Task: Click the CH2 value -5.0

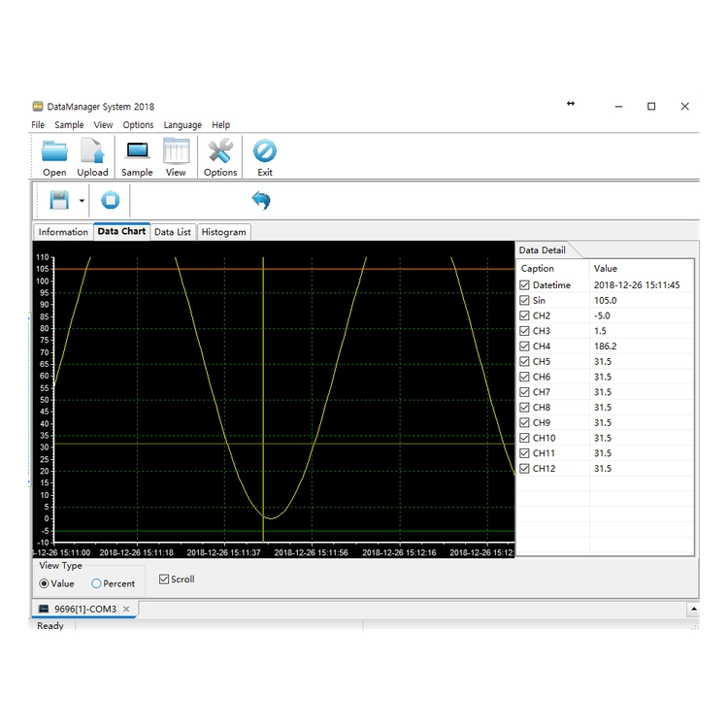Action: 602,315
